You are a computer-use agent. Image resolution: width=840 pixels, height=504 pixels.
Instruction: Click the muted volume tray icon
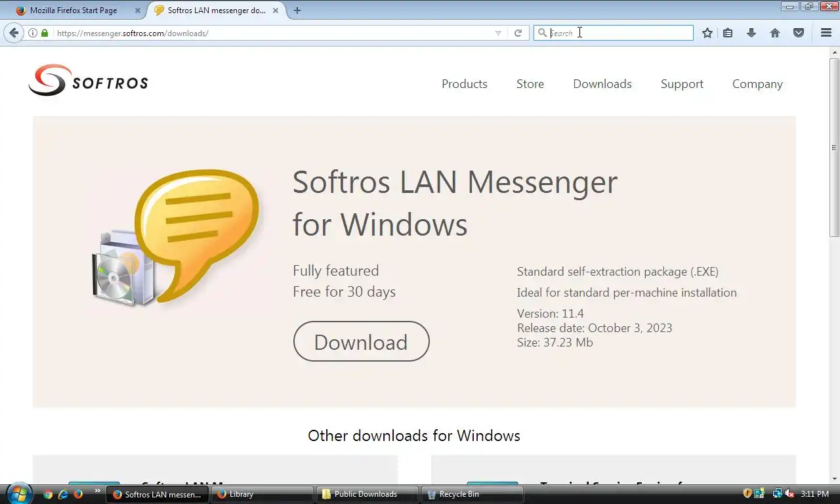[x=789, y=493]
